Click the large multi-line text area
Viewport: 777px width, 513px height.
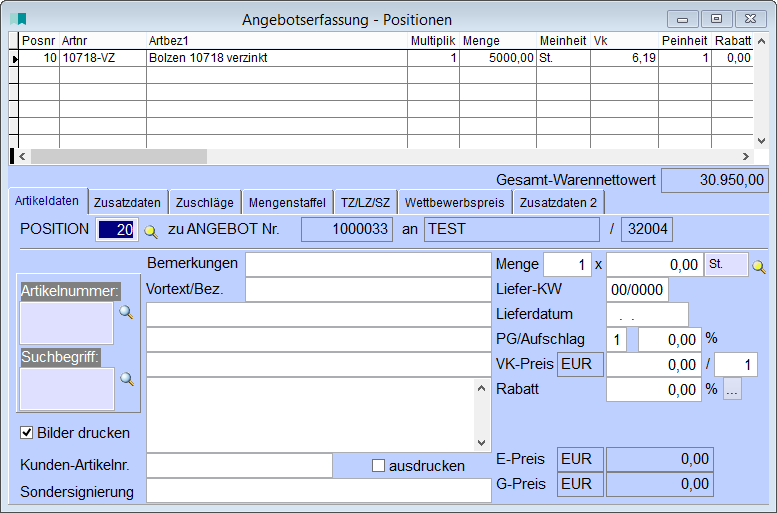coord(319,415)
